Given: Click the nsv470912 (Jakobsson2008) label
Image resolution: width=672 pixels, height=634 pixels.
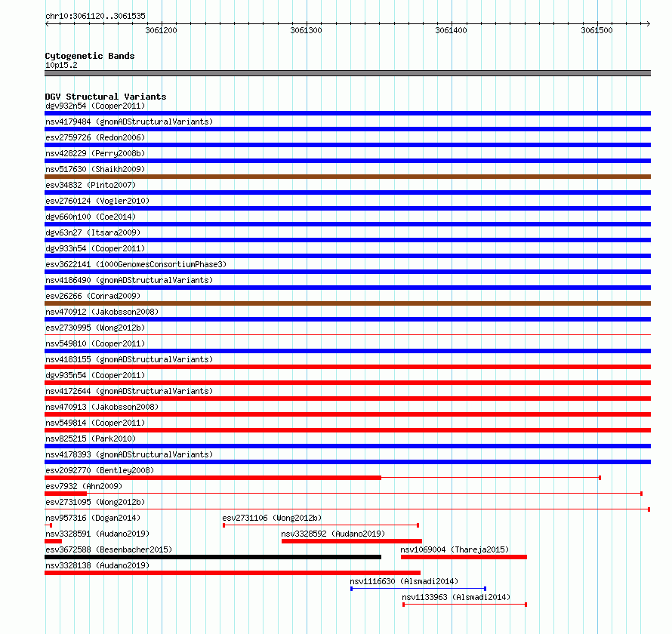Looking at the screenshot, I should (102, 312).
